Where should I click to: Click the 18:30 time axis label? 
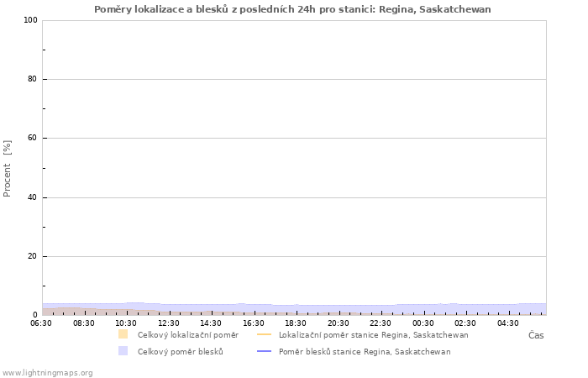(296, 323)
